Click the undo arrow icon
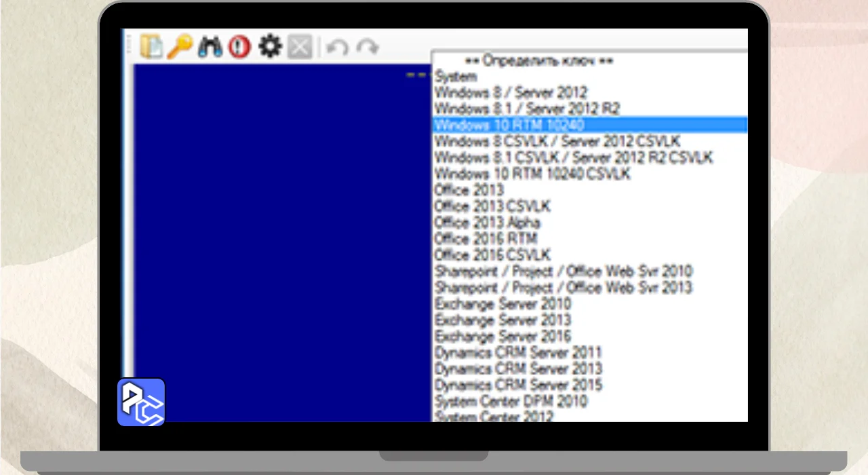868x475 pixels. (337, 47)
